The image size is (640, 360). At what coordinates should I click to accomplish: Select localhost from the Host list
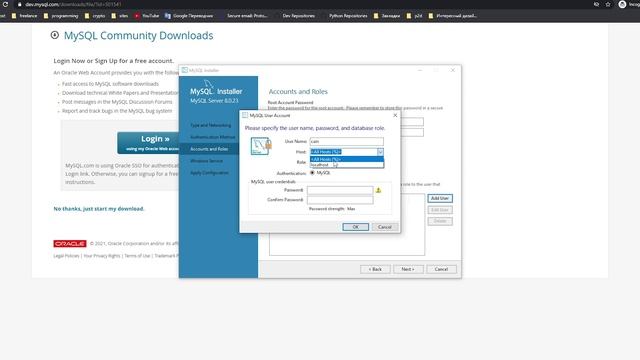pyautogui.click(x=347, y=165)
